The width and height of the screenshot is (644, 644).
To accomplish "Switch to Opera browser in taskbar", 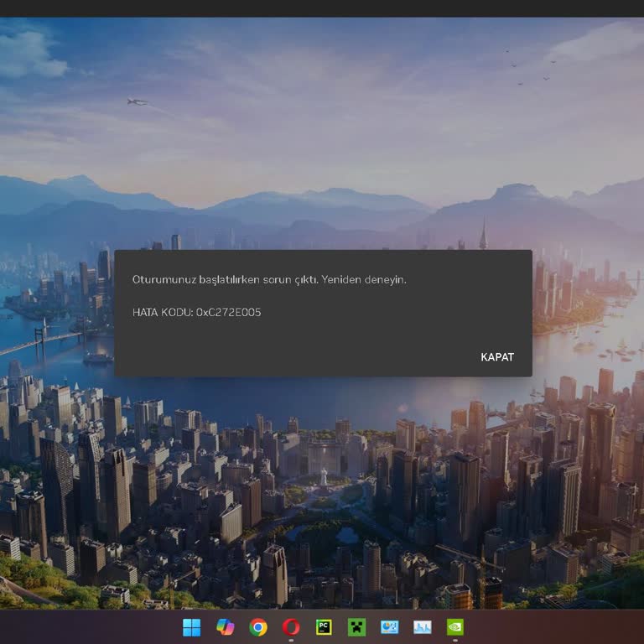I will point(291,627).
